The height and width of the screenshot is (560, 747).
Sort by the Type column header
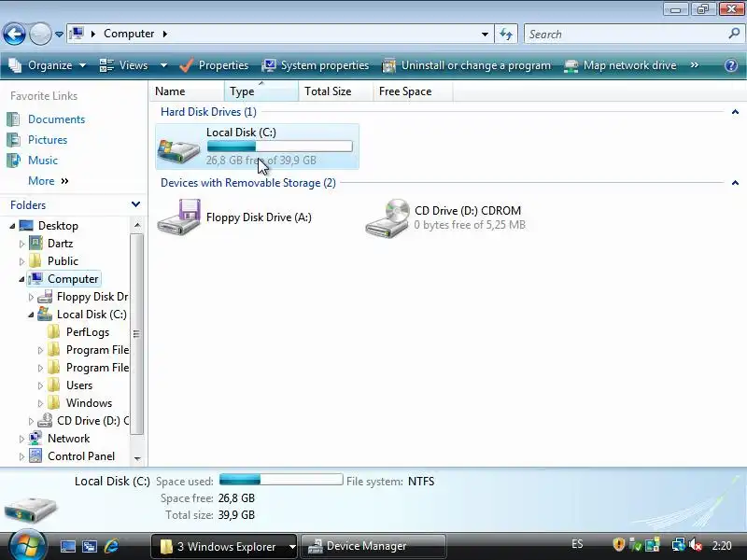coord(261,91)
